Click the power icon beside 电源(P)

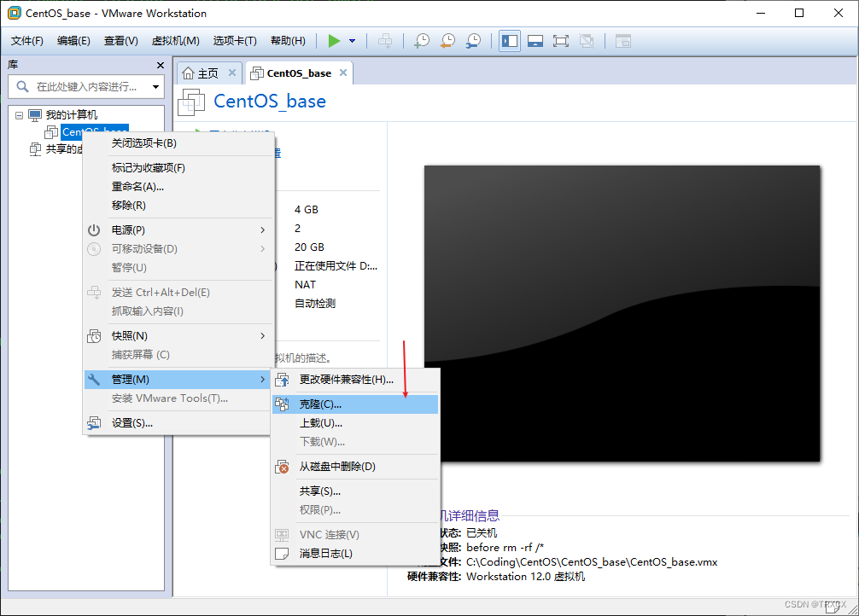(94, 230)
